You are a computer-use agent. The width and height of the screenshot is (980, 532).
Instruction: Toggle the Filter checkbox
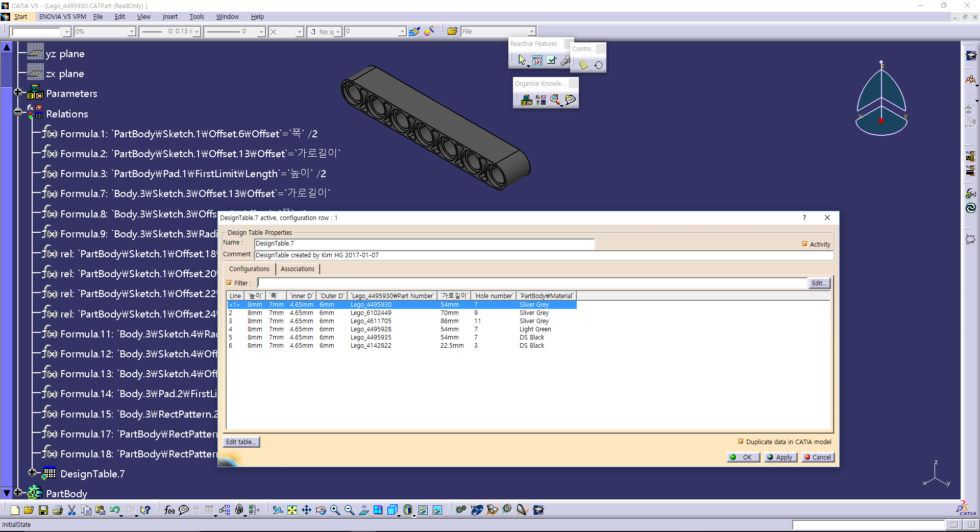click(x=229, y=283)
